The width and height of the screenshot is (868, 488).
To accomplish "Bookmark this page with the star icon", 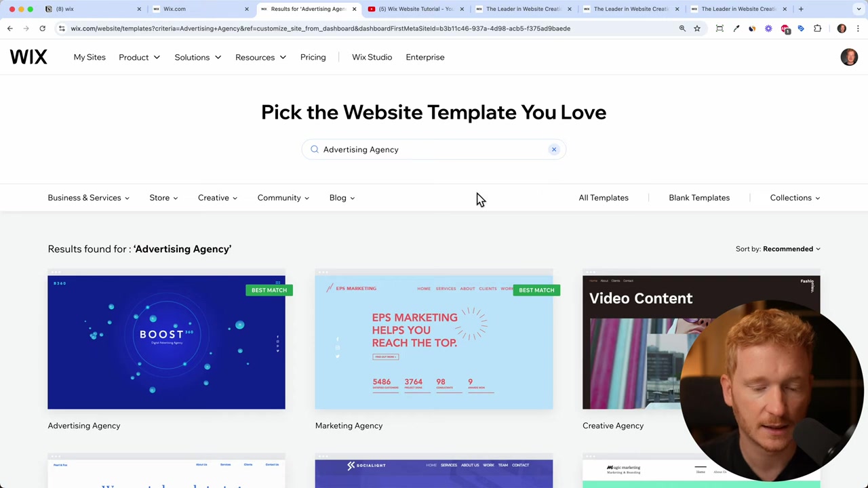I will click(x=697, y=28).
